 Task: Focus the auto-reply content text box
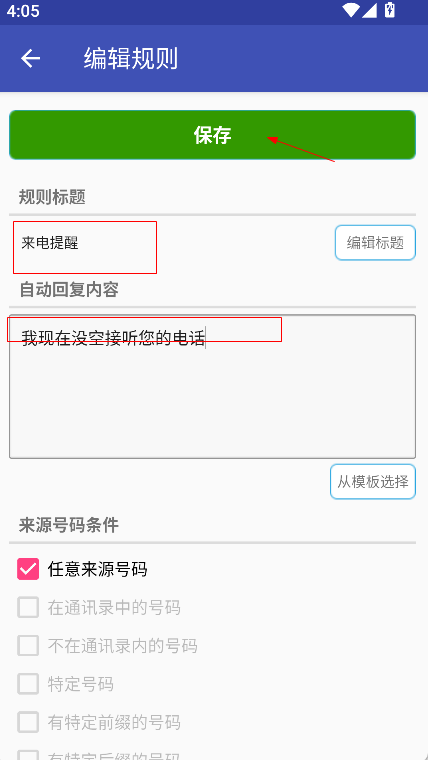tap(212, 386)
